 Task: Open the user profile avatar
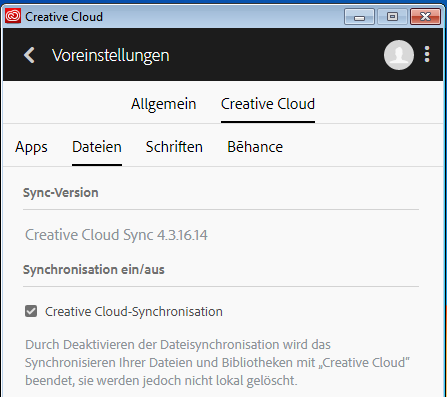(399, 55)
